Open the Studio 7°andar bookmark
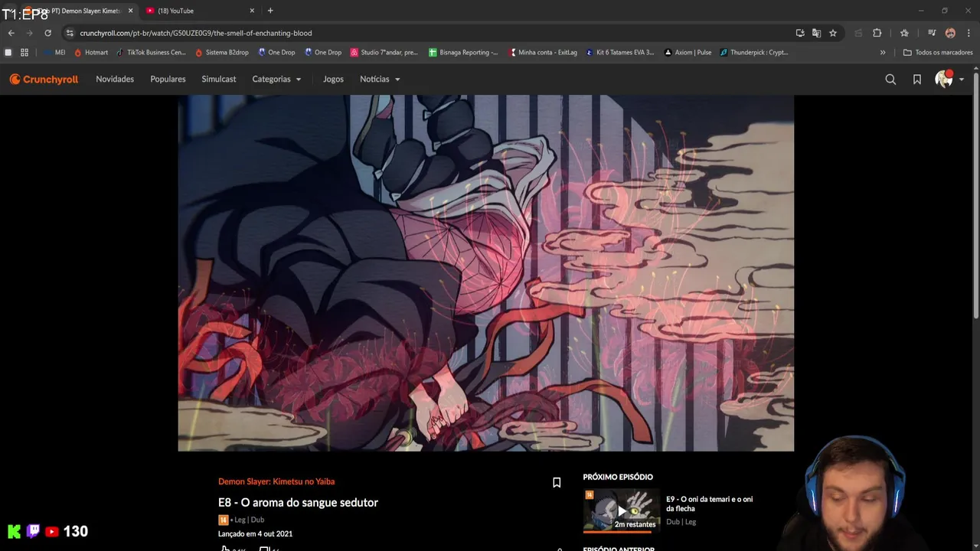This screenshot has height=551, width=980. tap(384, 52)
